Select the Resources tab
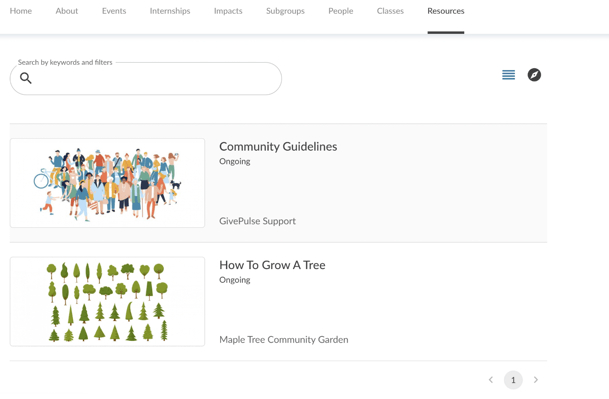 [x=445, y=11]
